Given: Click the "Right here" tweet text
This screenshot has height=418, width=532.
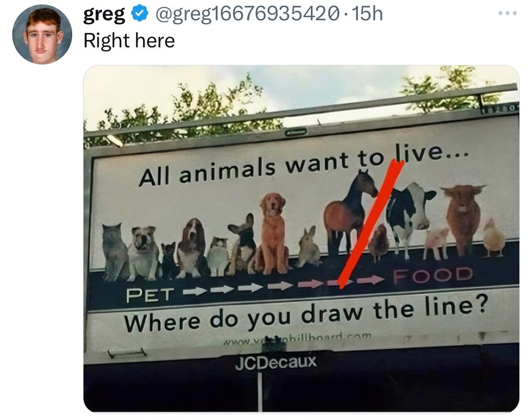Looking at the screenshot, I should pyautogui.click(x=129, y=41).
